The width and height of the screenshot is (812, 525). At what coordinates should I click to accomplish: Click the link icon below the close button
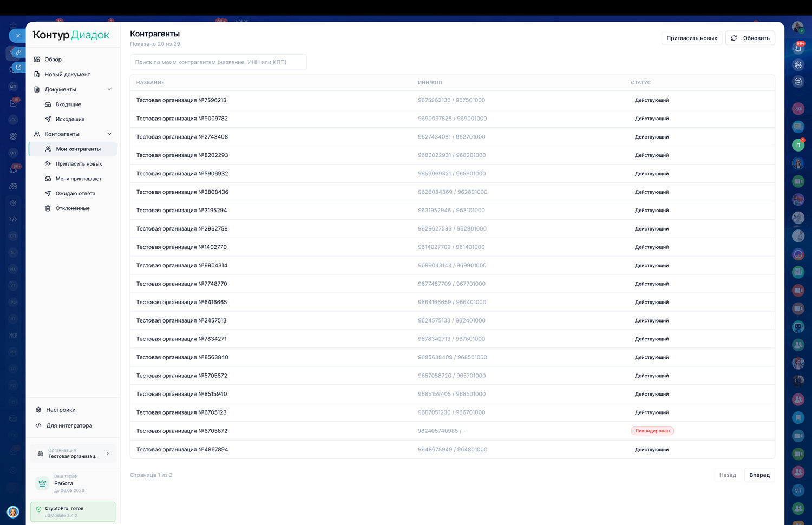(x=18, y=52)
